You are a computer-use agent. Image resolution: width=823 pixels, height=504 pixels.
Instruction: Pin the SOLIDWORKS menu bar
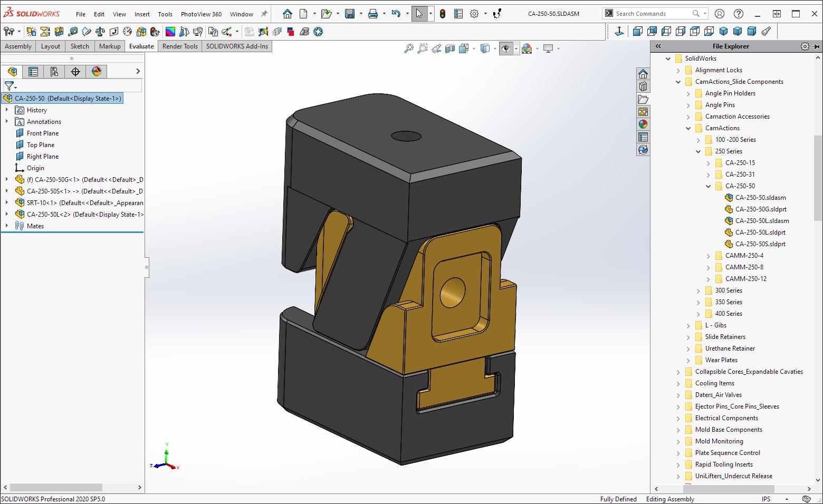click(264, 14)
